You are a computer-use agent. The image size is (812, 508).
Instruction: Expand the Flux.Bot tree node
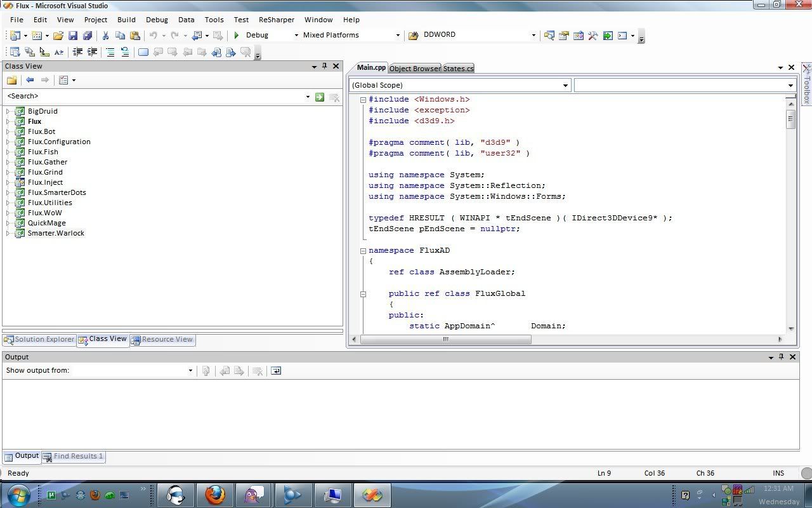tap(8, 131)
